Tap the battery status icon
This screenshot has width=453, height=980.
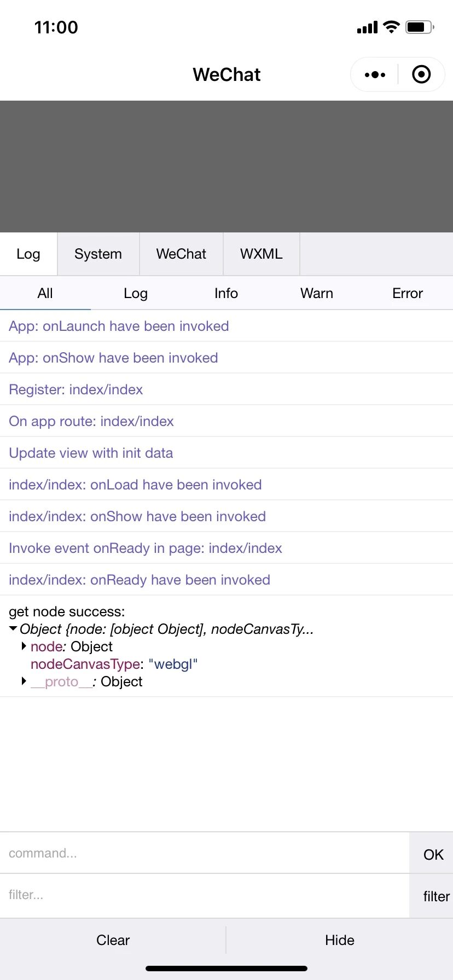pos(420,27)
